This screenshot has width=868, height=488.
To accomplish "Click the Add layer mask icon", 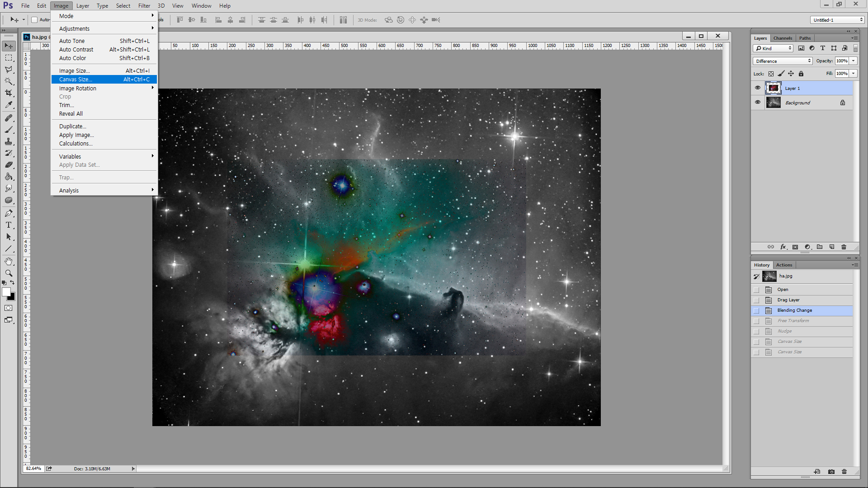I will 795,247.
